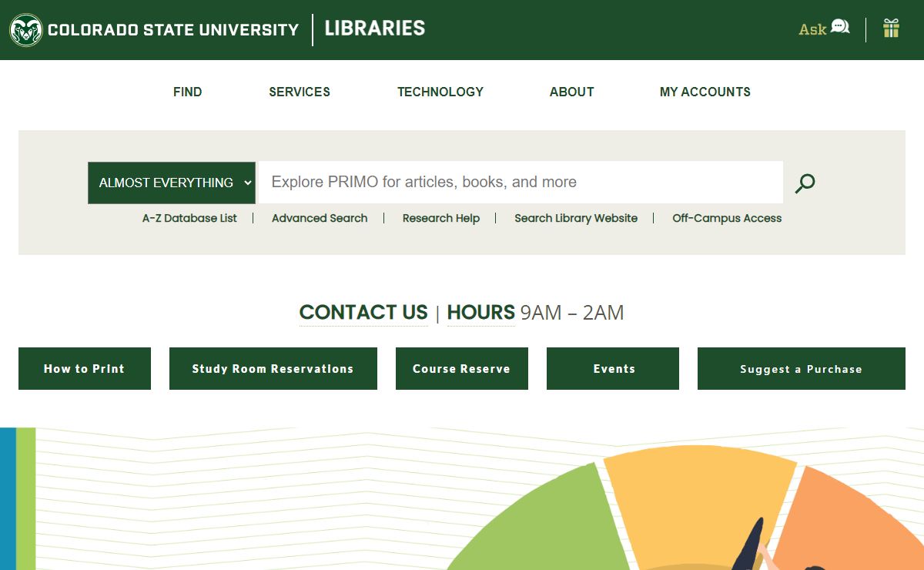
Task: Click the Course Reserve button
Action: tap(462, 368)
